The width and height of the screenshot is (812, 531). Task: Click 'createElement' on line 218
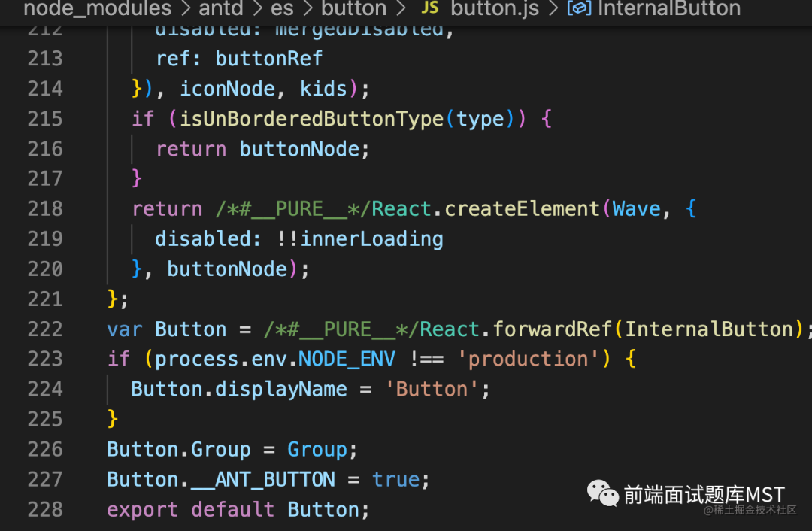(x=522, y=209)
